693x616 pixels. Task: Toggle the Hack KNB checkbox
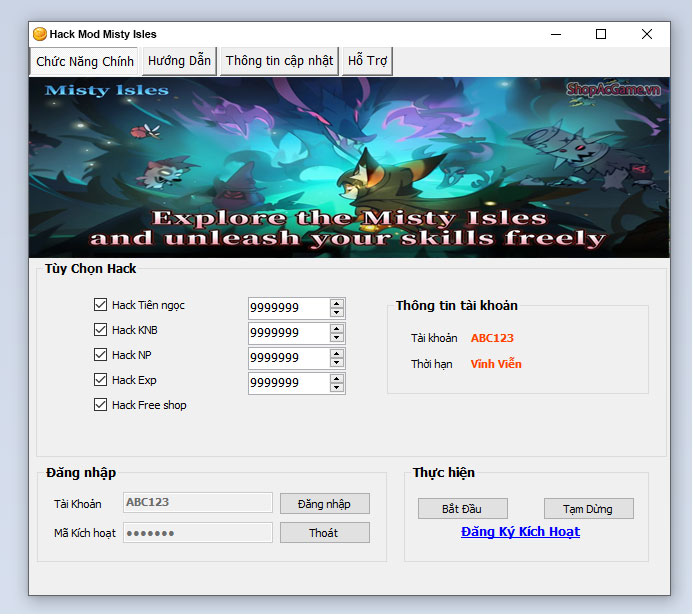click(x=100, y=330)
